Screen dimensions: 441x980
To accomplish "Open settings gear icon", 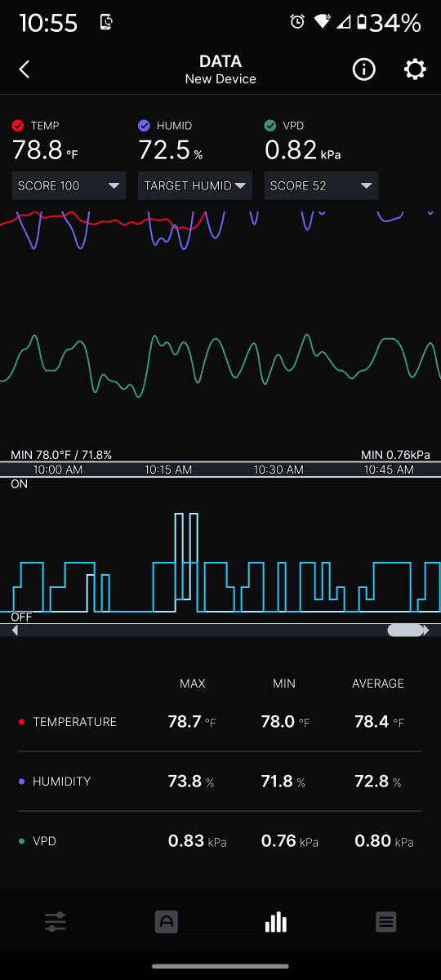I will click(415, 69).
